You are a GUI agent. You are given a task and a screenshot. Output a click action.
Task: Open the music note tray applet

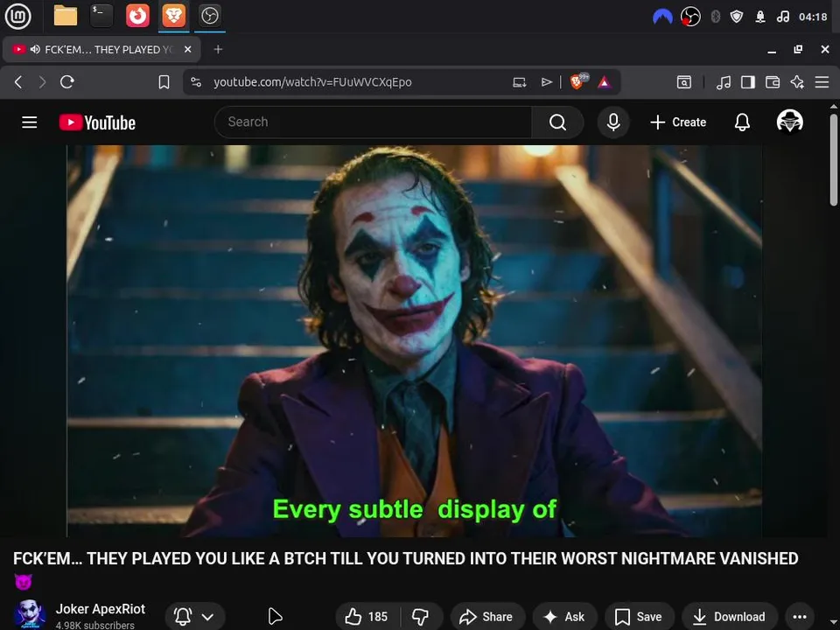pyautogui.click(x=782, y=17)
